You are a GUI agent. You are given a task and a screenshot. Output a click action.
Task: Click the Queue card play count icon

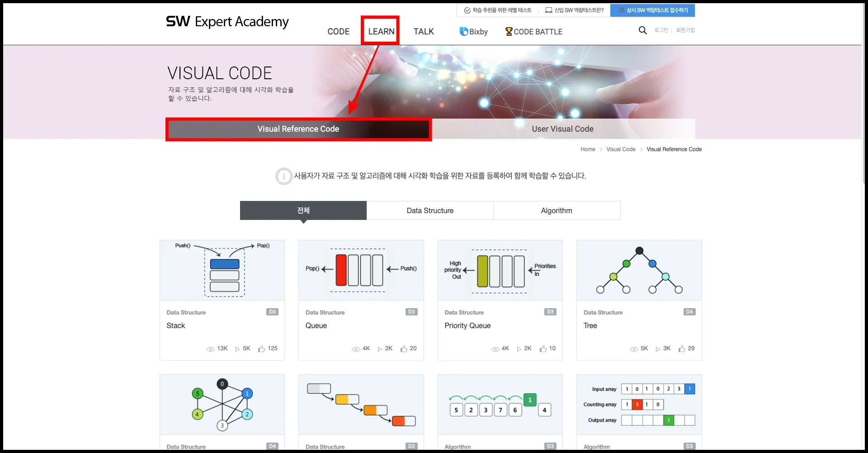pos(380,349)
